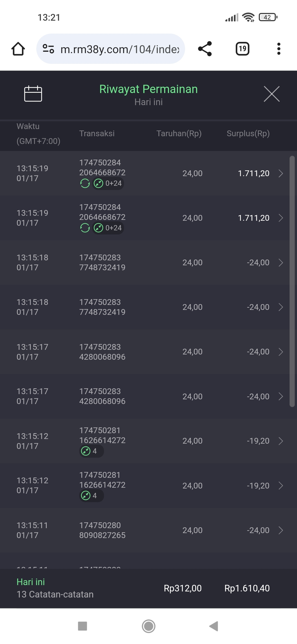Open the browser three-dot overflow menu
This screenshot has height=644, width=297.
point(279,49)
